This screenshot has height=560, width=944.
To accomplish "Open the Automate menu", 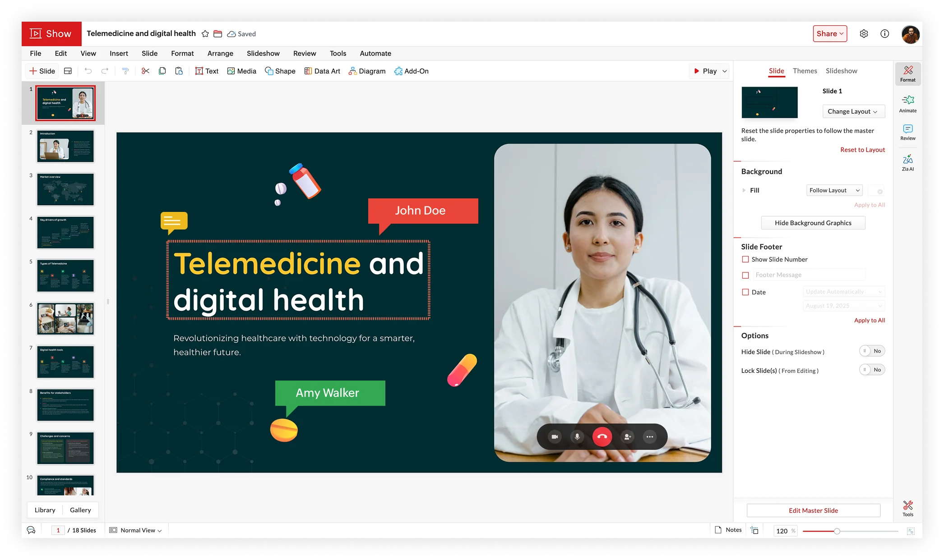I will point(375,53).
